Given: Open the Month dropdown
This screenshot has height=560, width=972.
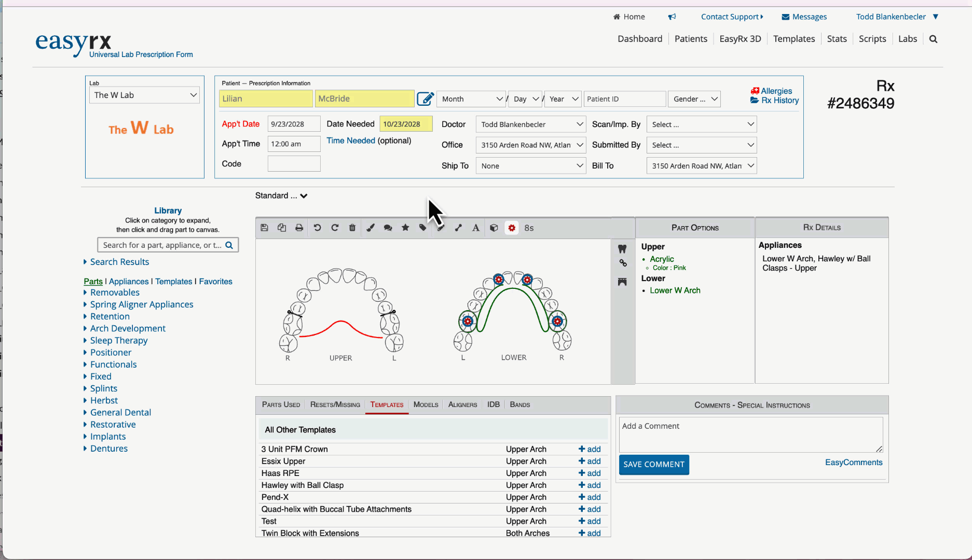Looking at the screenshot, I should [x=472, y=99].
